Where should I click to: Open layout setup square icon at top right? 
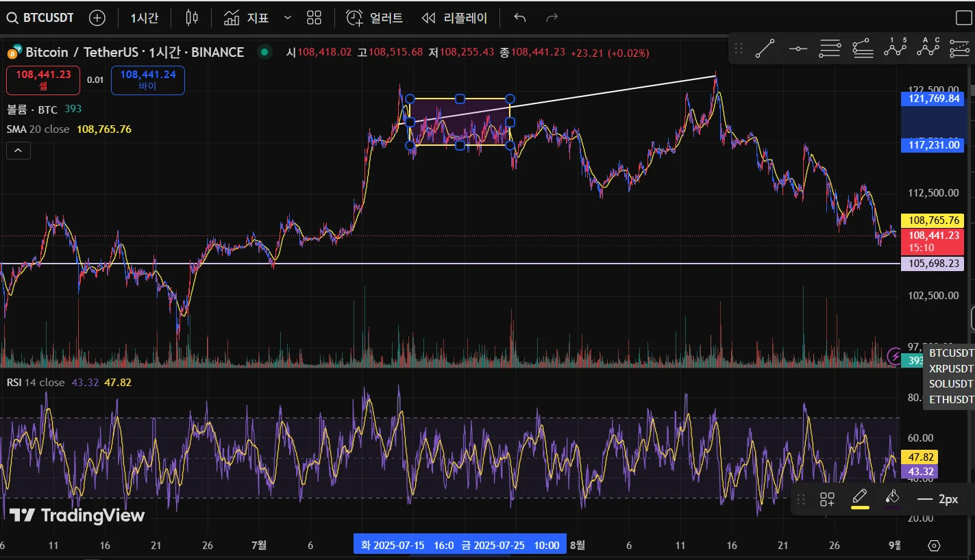coord(963,18)
